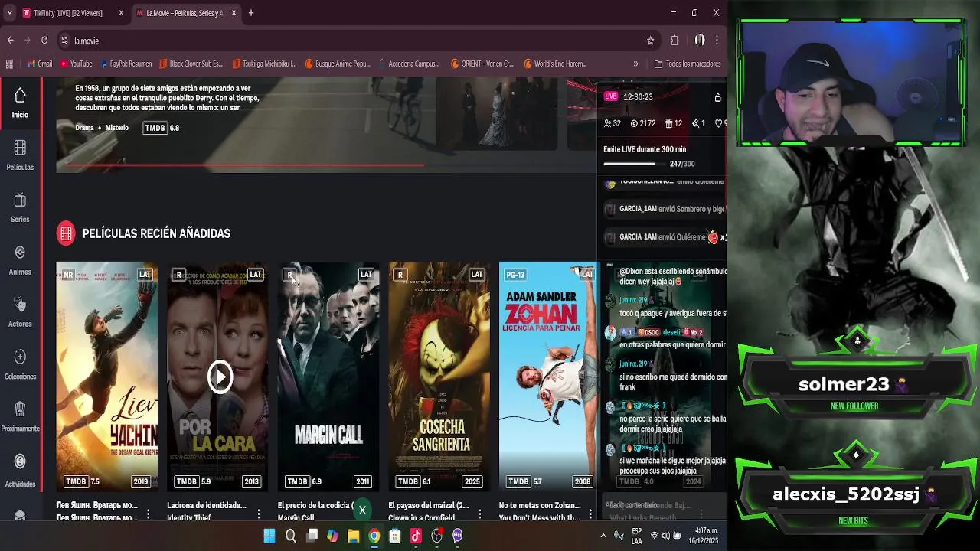Image resolution: width=980 pixels, height=551 pixels.
Task: Click the lock icon in the LIVE panel
Action: 717,97
